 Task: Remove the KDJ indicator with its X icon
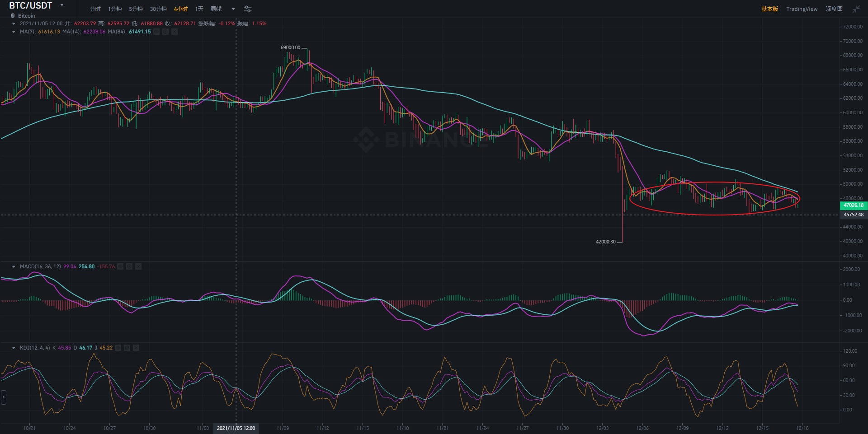pyautogui.click(x=136, y=348)
